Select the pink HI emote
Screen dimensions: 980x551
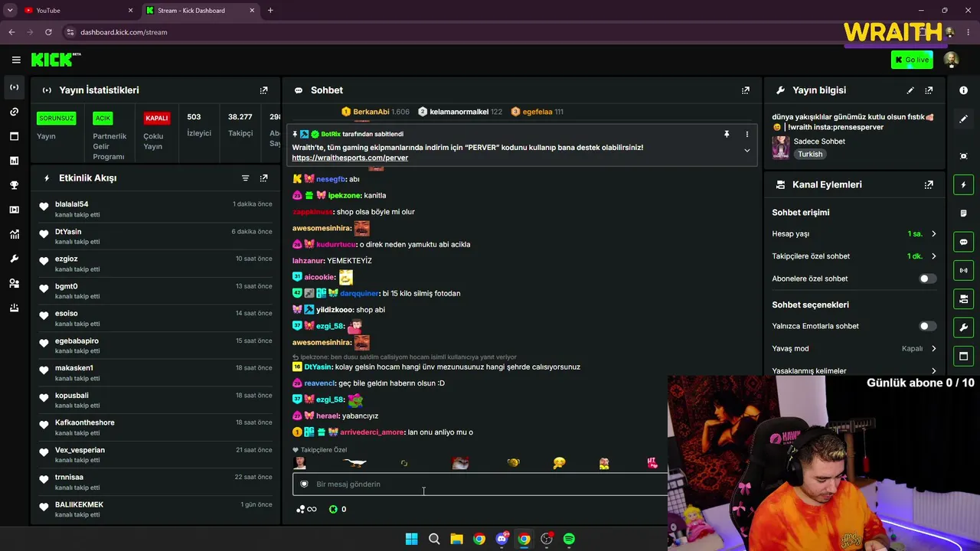(652, 463)
